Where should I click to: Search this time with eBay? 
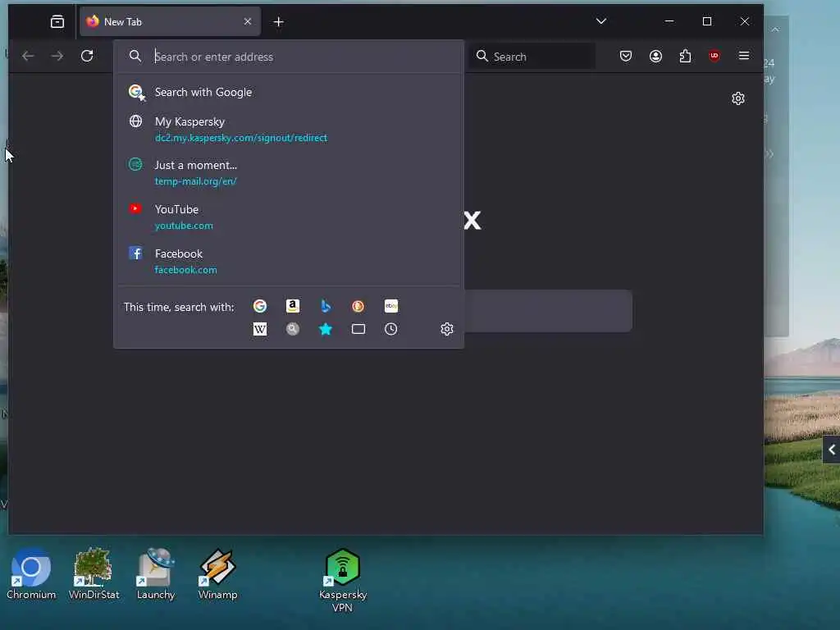click(391, 306)
